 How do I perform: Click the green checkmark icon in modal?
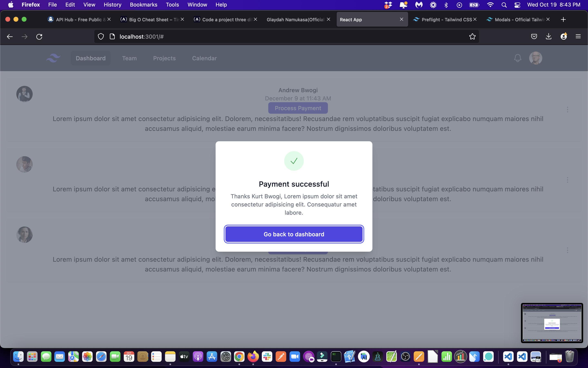(294, 161)
